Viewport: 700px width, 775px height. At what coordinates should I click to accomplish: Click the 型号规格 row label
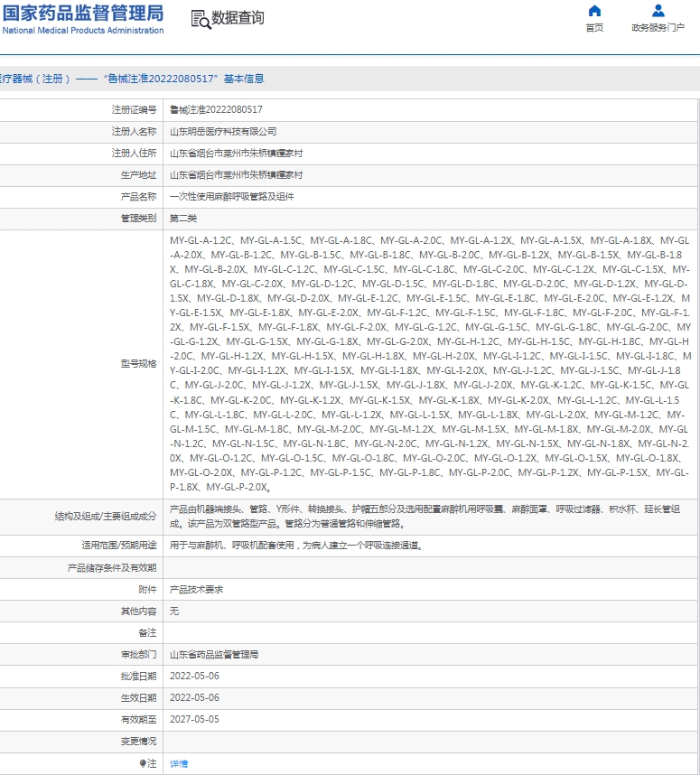pyautogui.click(x=138, y=364)
